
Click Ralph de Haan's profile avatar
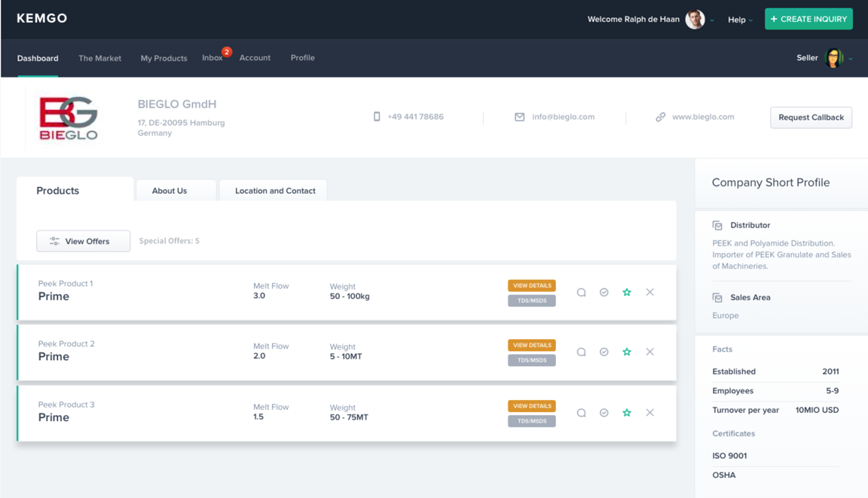tap(695, 20)
